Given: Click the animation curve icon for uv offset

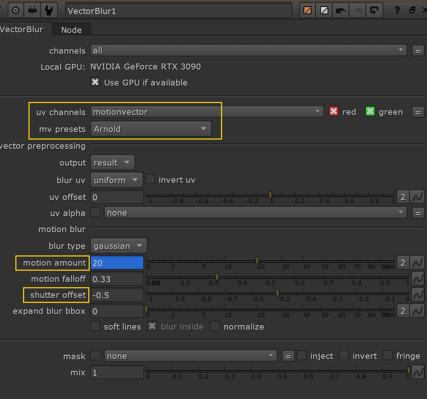Looking at the screenshot, I should (x=417, y=197).
